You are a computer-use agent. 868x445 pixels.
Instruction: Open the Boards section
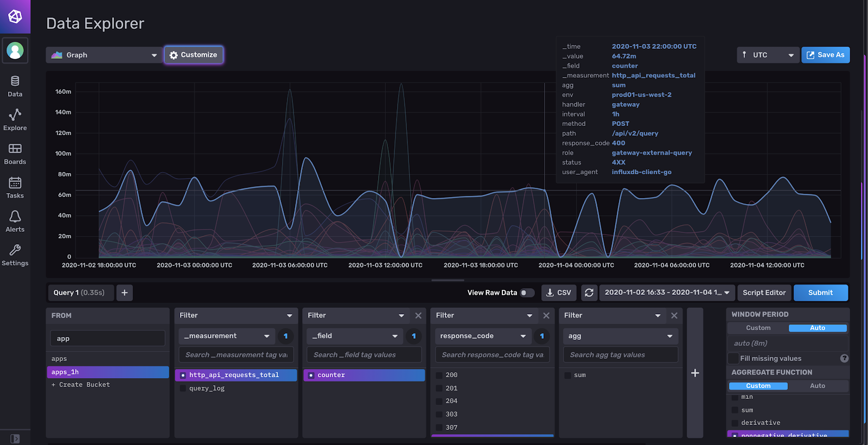(15, 154)
